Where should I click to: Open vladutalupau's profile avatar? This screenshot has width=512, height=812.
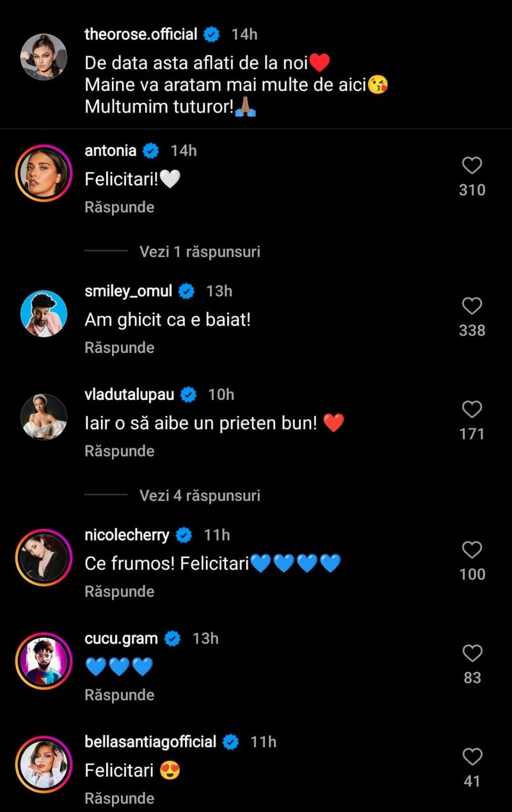(x=44, y=417)
